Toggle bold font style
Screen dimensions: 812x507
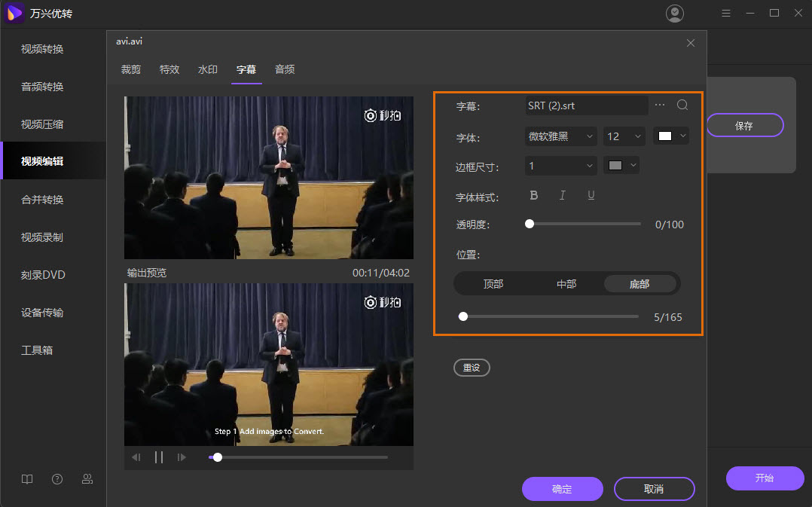click(x=534, y=195)
